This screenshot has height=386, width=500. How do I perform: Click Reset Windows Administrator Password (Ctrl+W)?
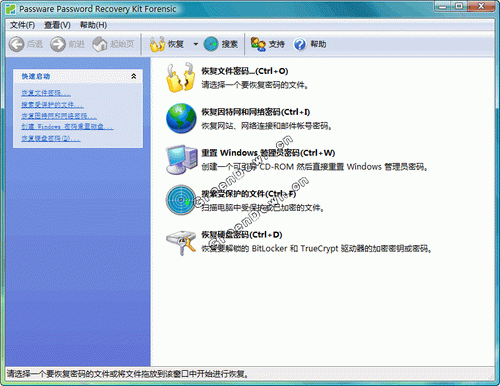click(x=268, y=153)
